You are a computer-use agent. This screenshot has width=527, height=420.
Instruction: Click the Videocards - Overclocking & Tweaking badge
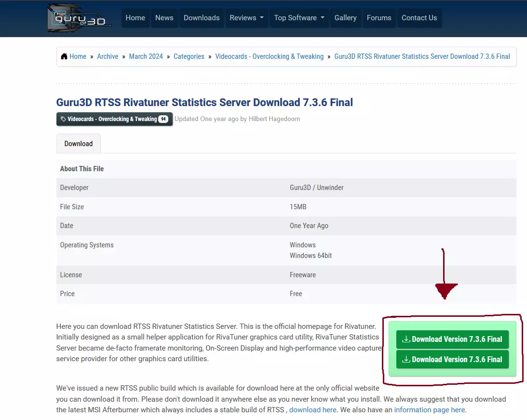[x=114, y=119]
